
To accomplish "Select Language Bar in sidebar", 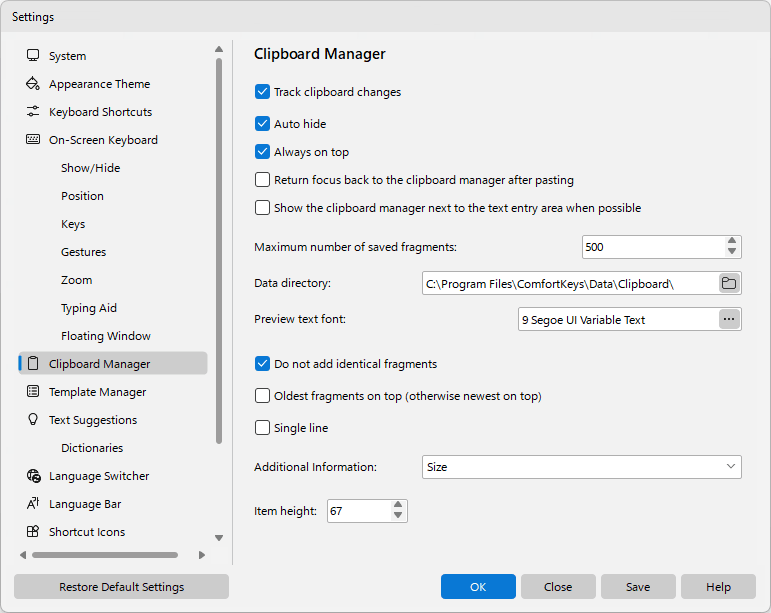I will [x=85, y=504].
